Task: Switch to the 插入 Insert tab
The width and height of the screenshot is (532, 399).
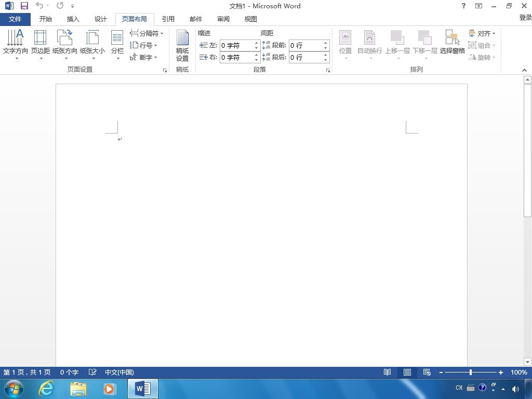Action: point(73,19)
